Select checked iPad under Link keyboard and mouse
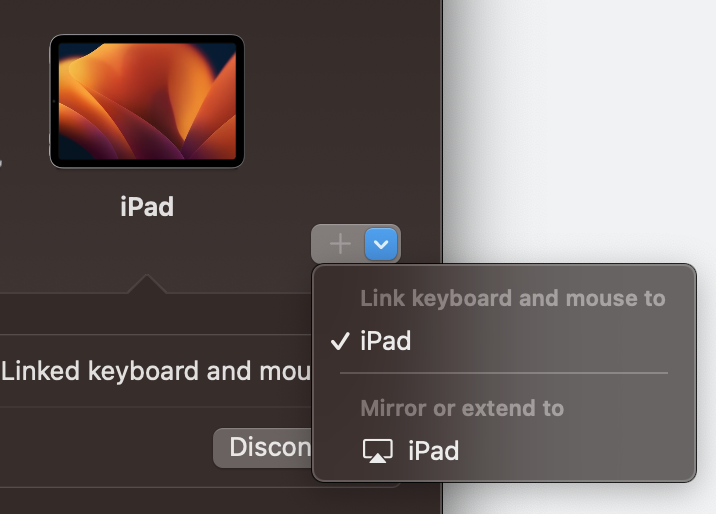 click(x=504, y=341)
